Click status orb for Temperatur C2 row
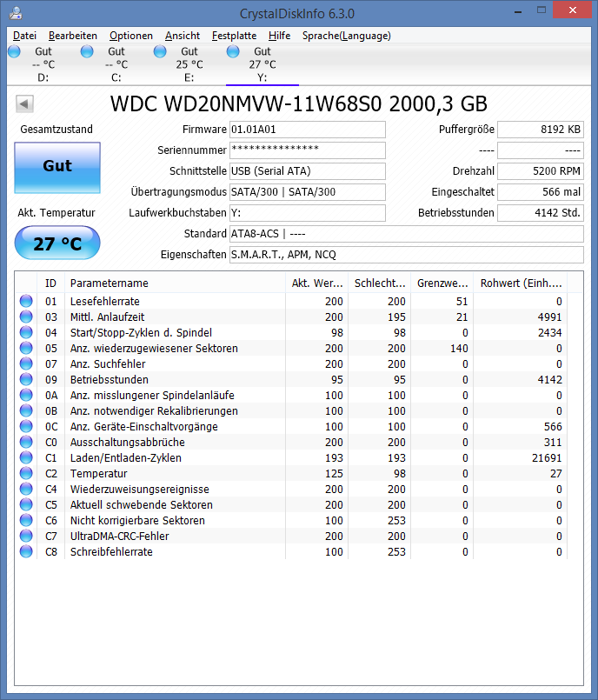This screenshot has width=598, height=700. pyautogui.click(x=26, y=473)
